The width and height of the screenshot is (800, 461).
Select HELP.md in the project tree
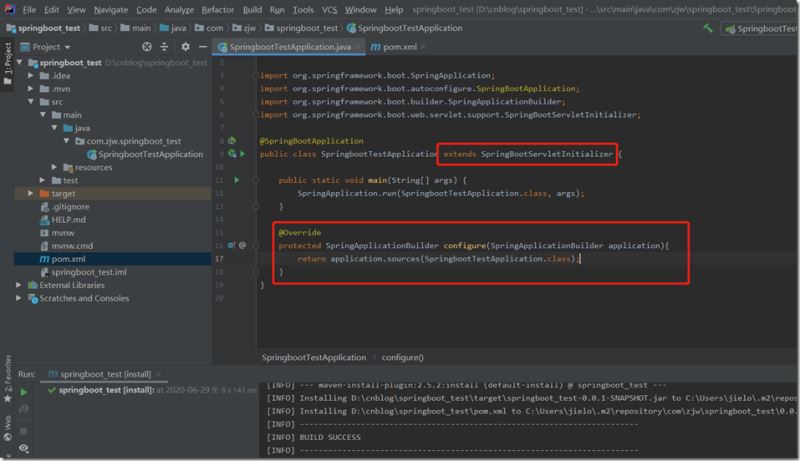coord(69,219)
